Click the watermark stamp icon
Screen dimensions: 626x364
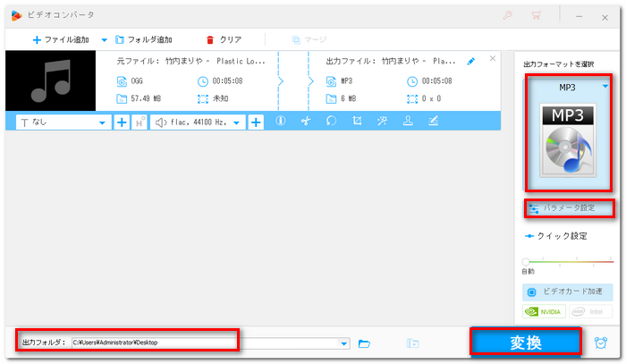pos(408,122)
